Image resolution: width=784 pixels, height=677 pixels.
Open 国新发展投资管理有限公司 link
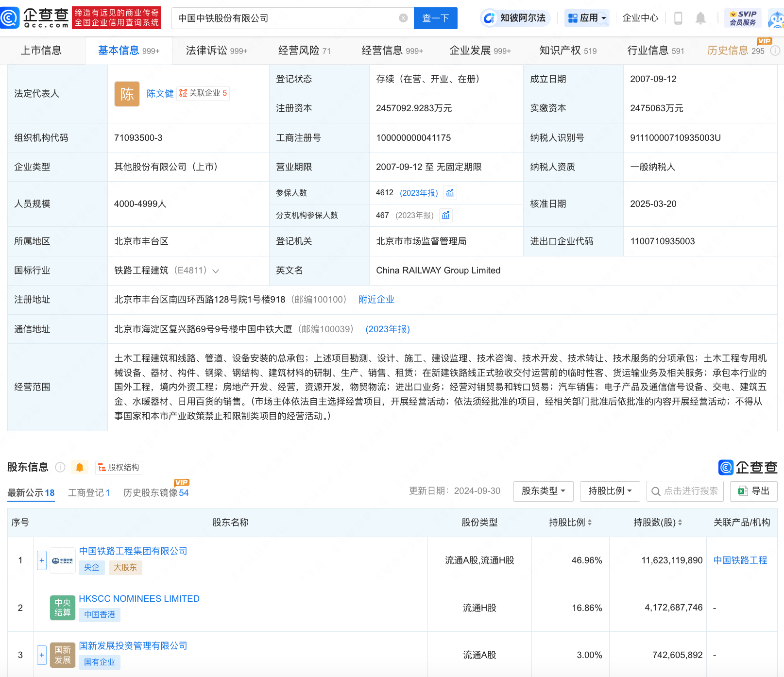(x=133, y=646)
